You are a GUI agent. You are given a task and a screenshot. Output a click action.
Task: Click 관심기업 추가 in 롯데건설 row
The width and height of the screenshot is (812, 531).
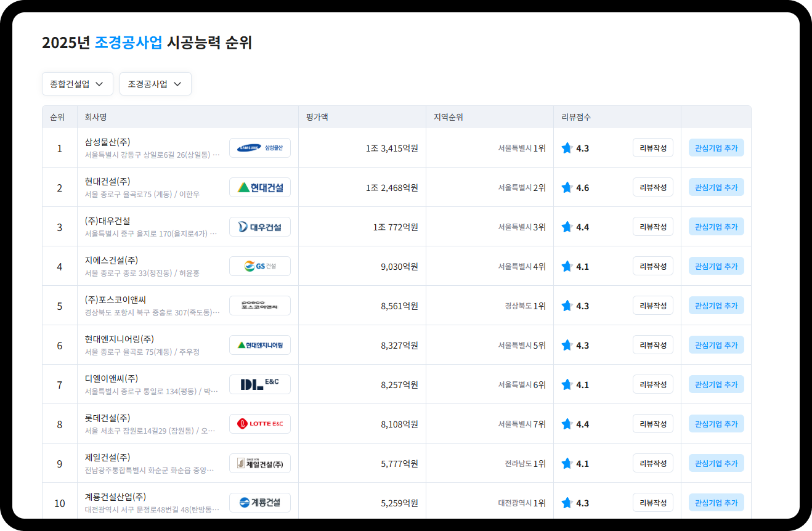click(717, 424)
